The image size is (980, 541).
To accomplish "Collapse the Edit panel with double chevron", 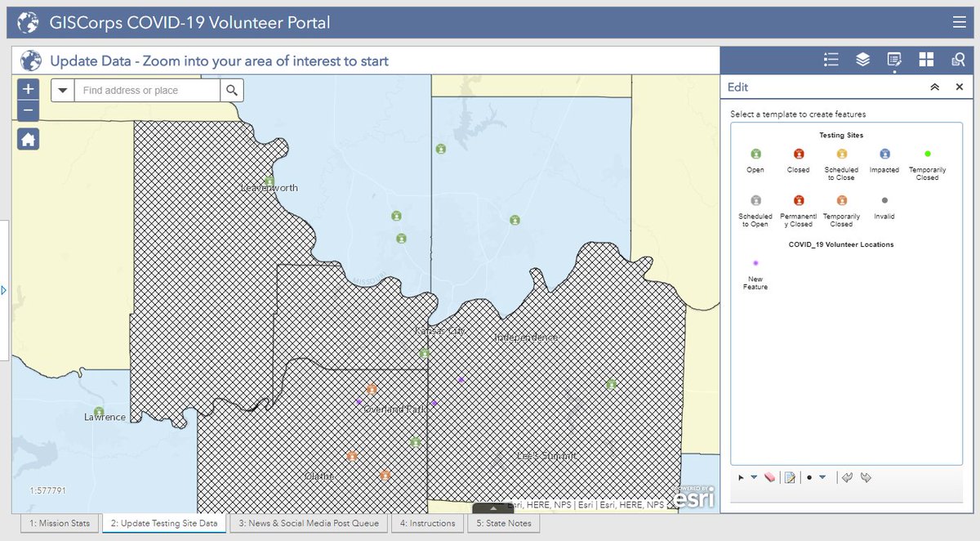I will [x=935, y=87].
